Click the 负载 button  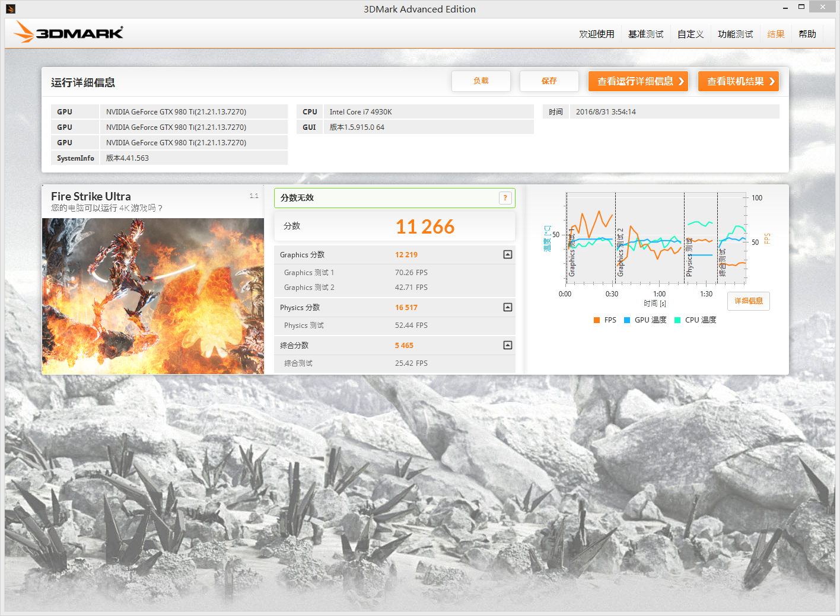(481, 81)
